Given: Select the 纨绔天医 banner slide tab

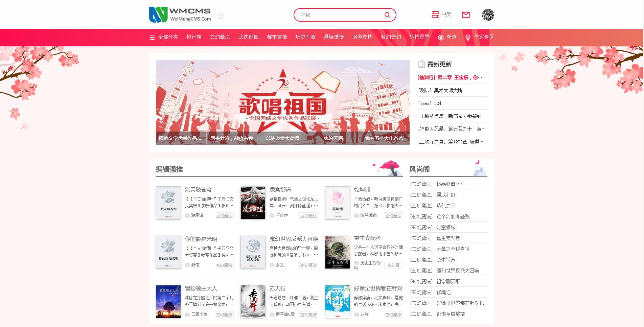Looking at the screenshot, I should tap(333, 138).
